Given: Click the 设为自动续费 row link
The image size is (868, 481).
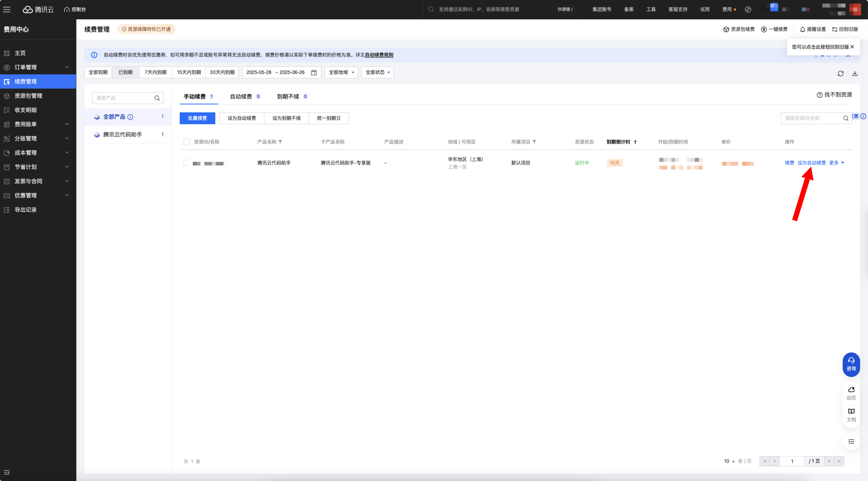Looking at the screenshot, I should coord(811,163).
